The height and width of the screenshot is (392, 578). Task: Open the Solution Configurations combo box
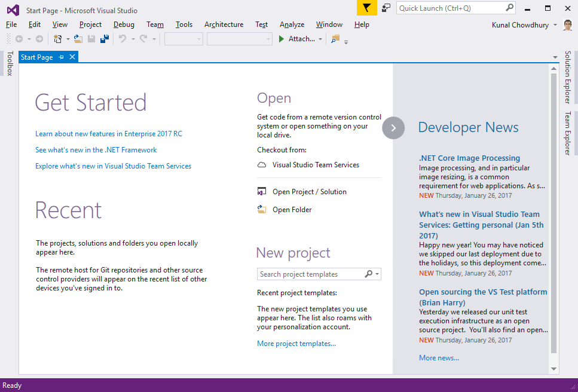pos(184,39)
